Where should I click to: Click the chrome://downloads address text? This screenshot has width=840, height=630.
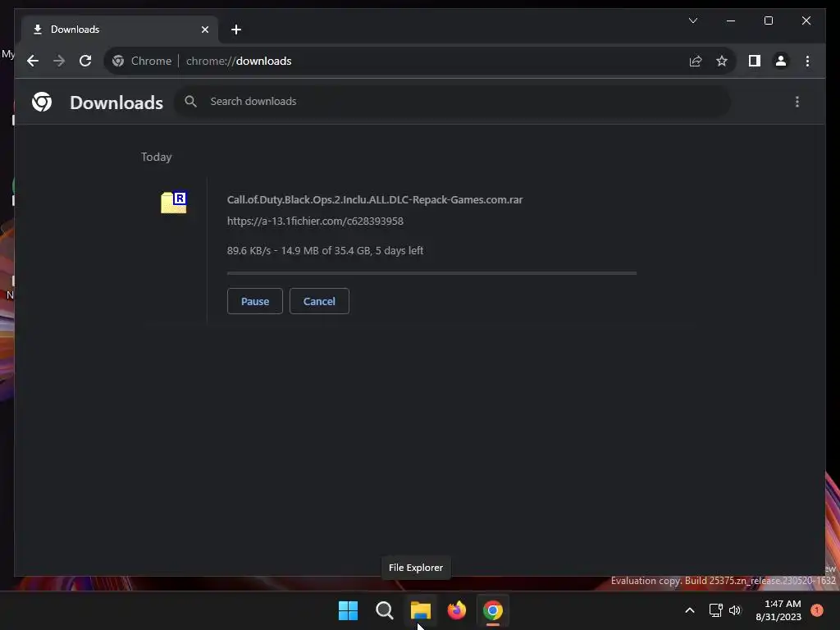(x=239, y=61)
